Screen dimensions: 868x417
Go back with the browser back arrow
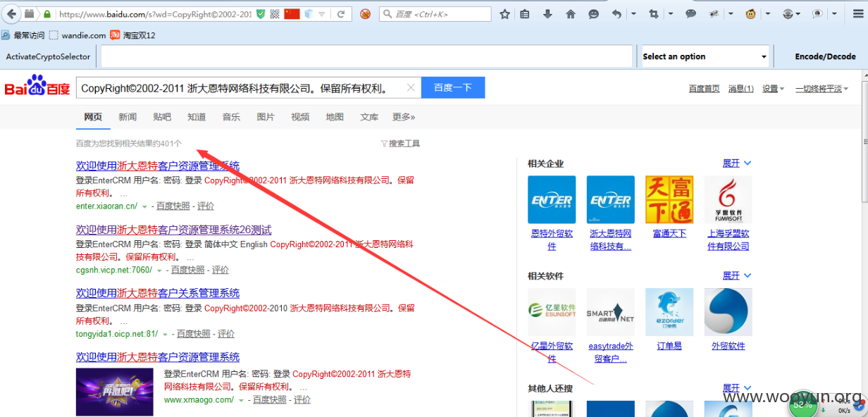(11, 13)
